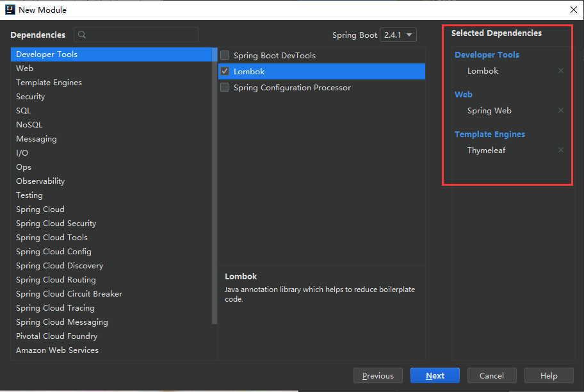Image resolution: width=584 pixels, height=392 pixels.
Task: Select Spring Web in selected dependencies
Action: coord(489,111)
